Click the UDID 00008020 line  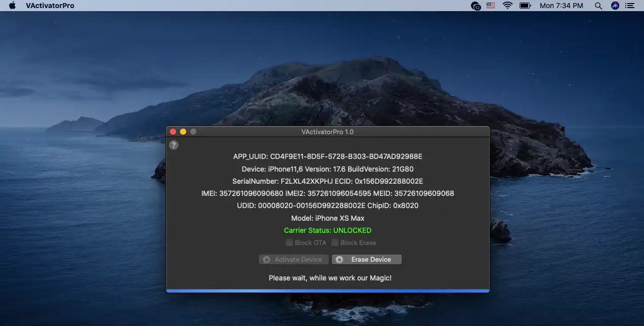tap(328, 206)
